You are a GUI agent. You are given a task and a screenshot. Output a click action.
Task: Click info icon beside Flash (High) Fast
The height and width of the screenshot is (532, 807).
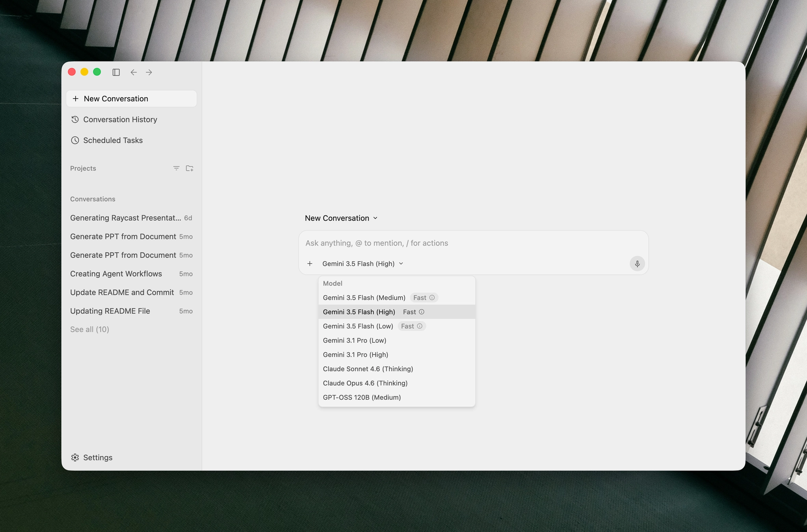(422, 312)
